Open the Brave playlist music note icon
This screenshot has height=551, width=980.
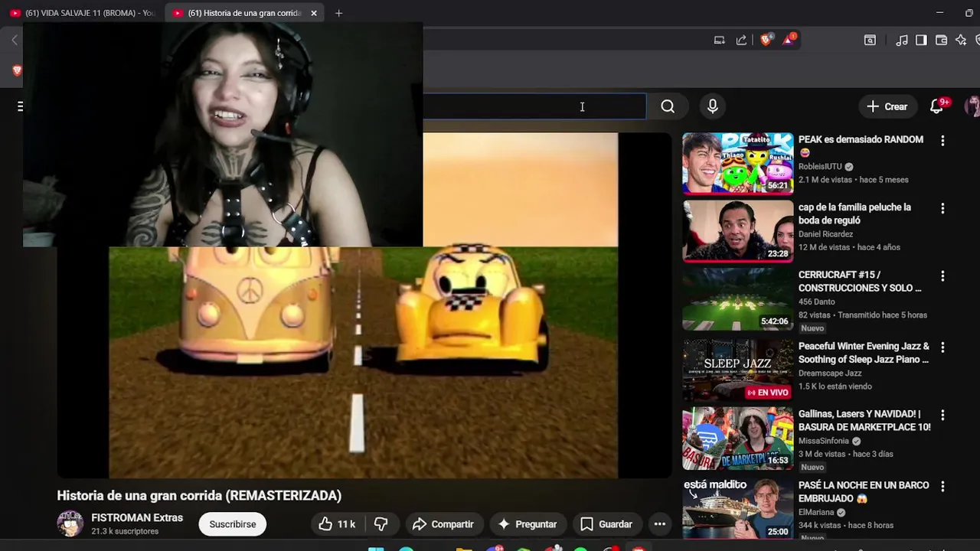click(x=902, y=40)
